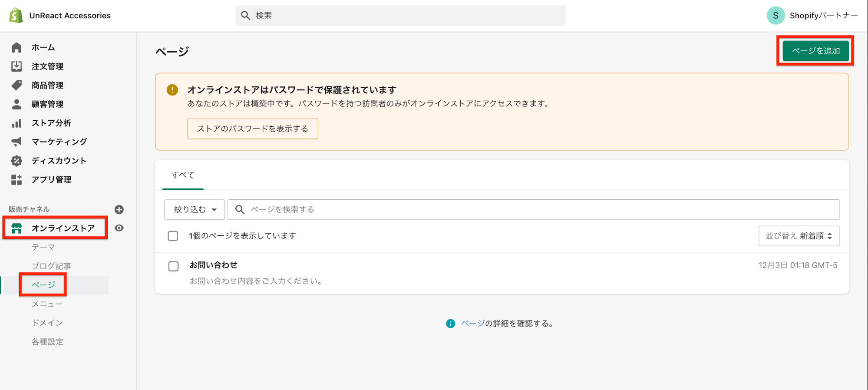View online store using the eye icon
868x390 pixels.
(119, 228)
